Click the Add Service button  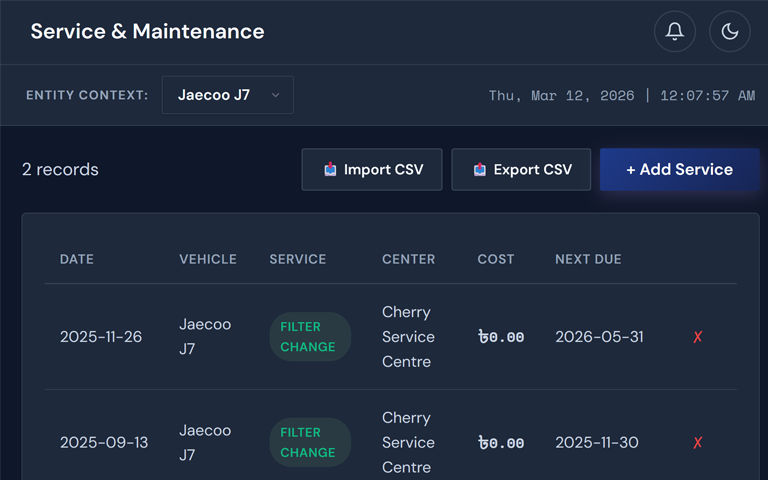point(680,169)
